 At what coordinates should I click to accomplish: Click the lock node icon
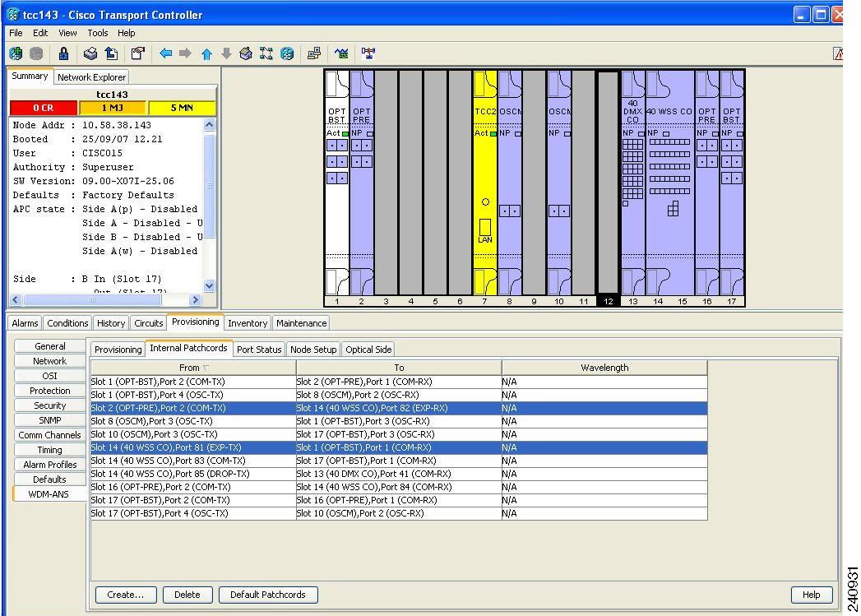(63, 53)
